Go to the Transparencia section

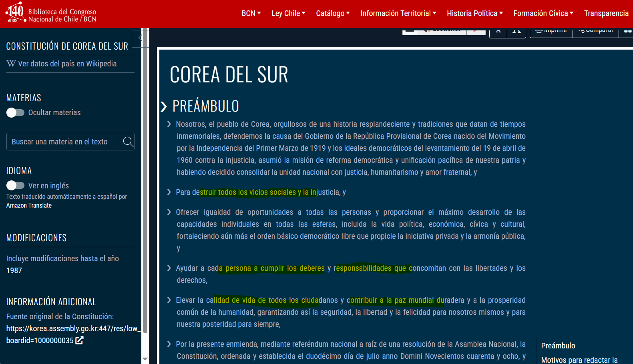[x=606, y=13]
